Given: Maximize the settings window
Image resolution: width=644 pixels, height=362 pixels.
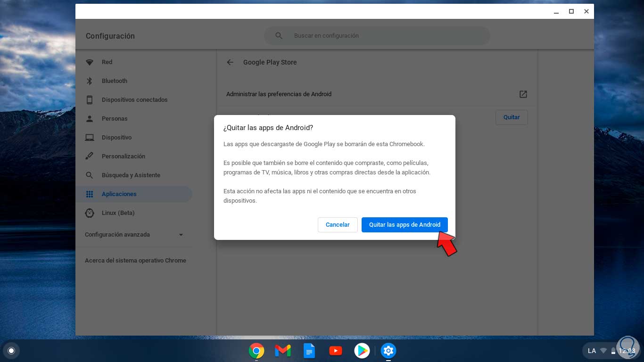Looking at the screenshot, I should (571, 11).
